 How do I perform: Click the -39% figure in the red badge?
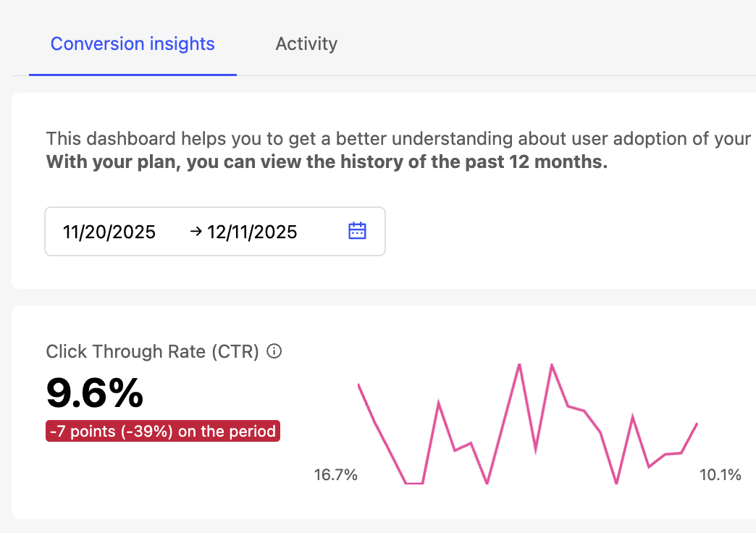pyautogui.click(x=151, y=432)
